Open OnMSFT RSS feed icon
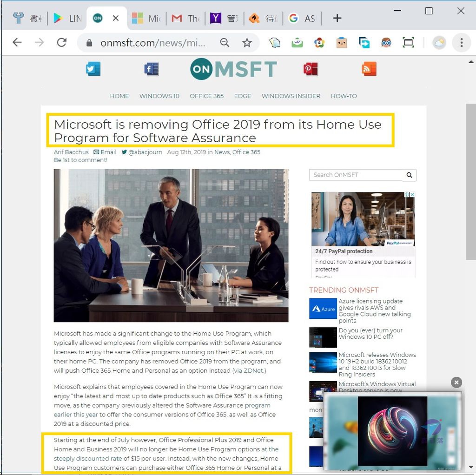Viewport: 476px width, 475px height. [x=369, y=69]
